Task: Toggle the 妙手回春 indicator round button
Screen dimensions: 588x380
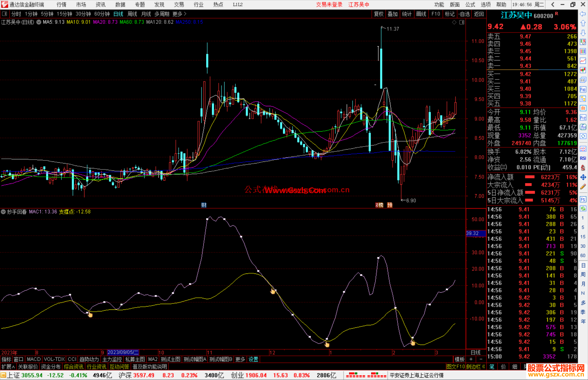Action: [3, 212]
